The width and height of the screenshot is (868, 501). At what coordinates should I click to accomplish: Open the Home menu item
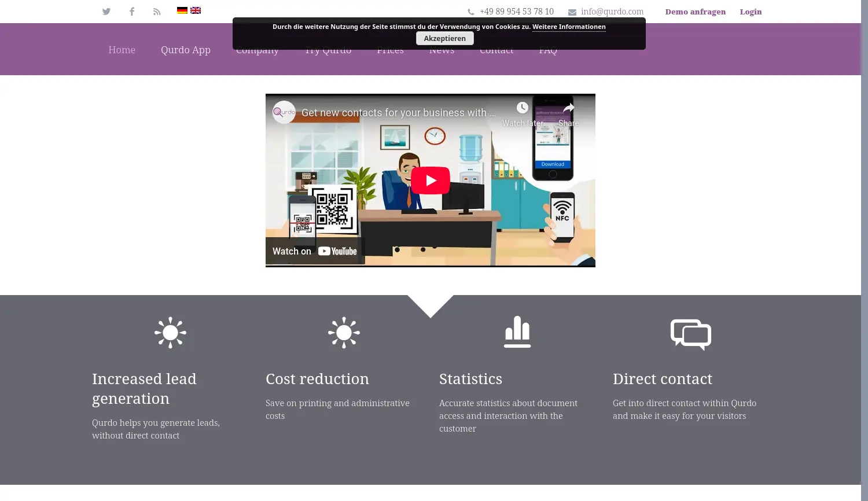point(122,50)
